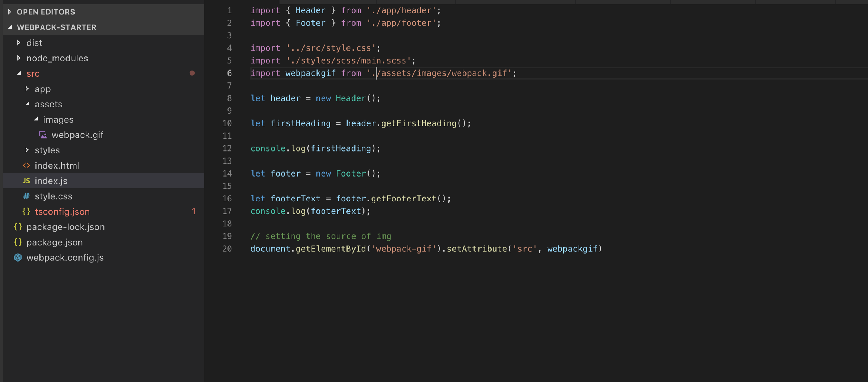
Task: Click the webpack cube icon beside webpack.config.js
Action: pos(18,258)
